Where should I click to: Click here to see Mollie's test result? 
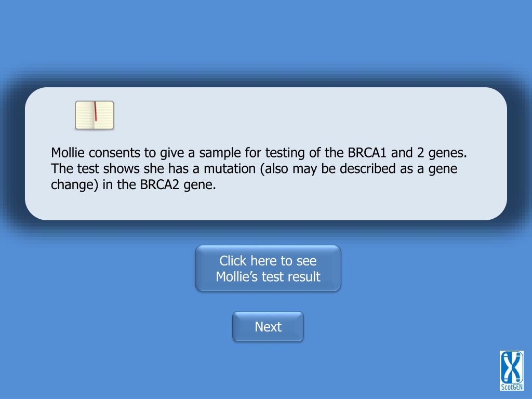[x=268, y=269]
